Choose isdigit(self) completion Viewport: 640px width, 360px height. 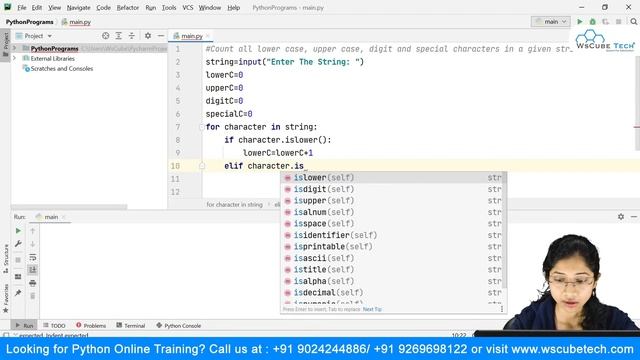pos(393,189)
